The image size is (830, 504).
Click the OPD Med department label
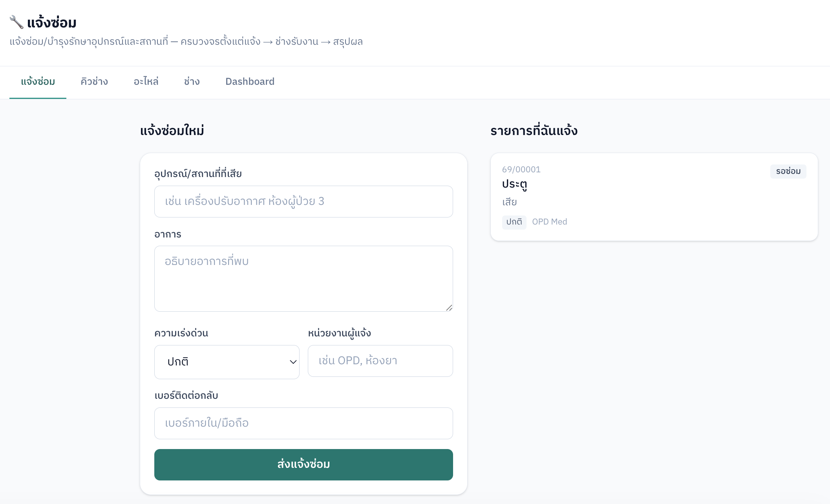[x=549, y=222]
